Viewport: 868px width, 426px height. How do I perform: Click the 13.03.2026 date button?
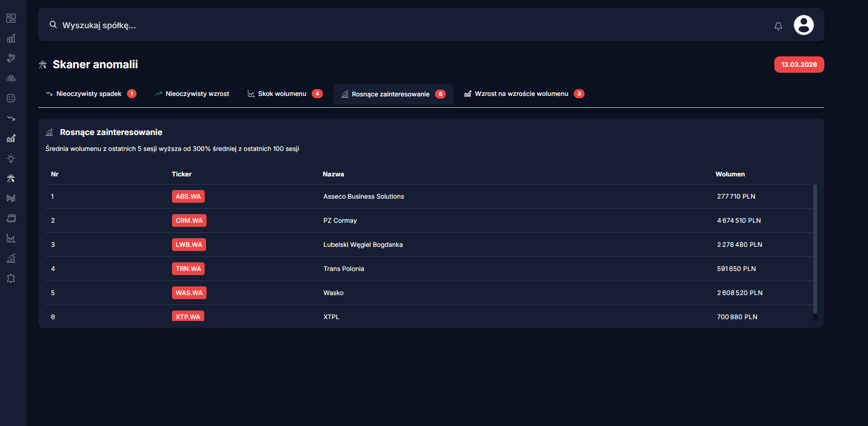point(799,65)
